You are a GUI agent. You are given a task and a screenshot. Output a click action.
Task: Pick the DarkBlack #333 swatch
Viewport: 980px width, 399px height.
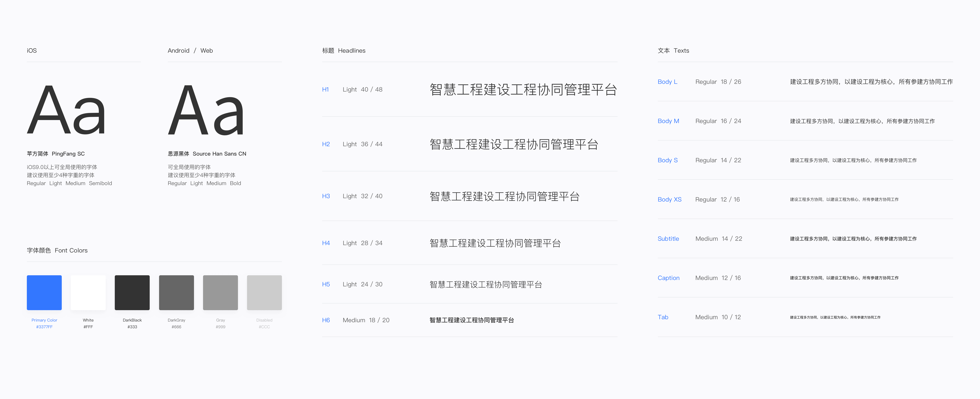[x=132, y=293]
